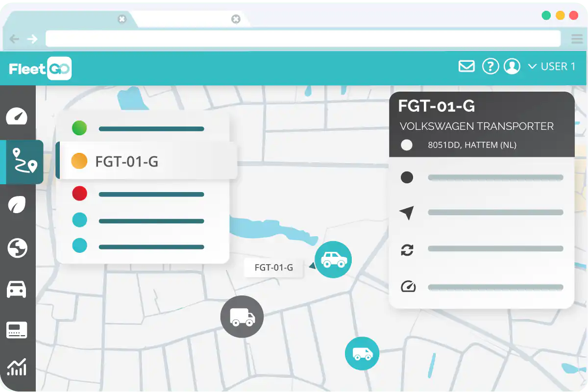Screen dimensions: 588x392
Task: Close the first browser tab
Action: pos(122,19)
